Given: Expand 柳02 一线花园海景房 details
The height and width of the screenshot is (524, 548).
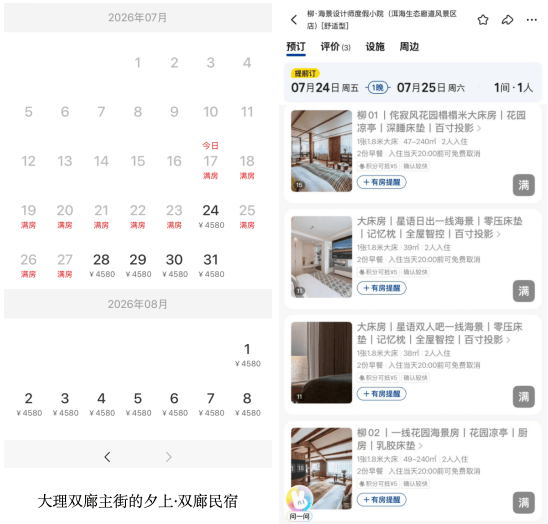Looking at the screenshot, I should tap(420, 446).
